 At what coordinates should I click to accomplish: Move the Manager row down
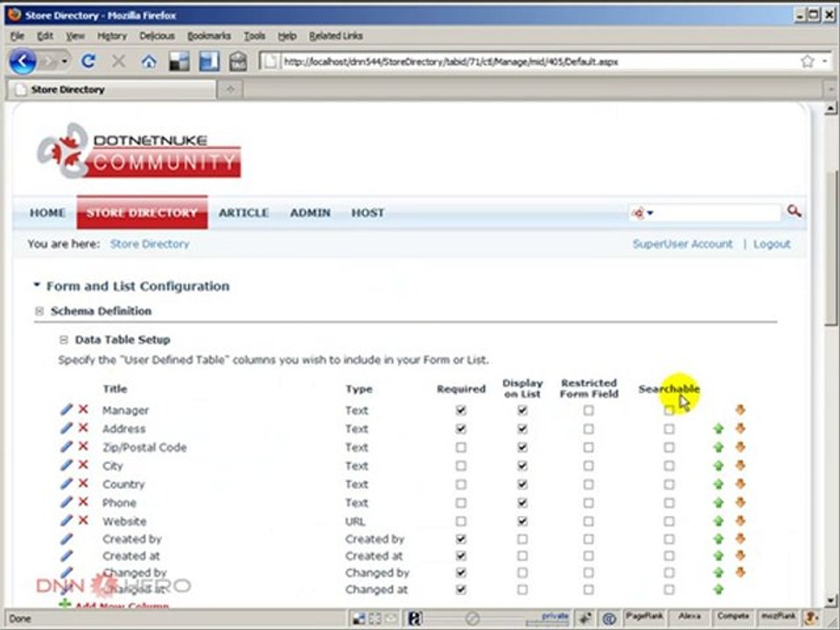(740, 409)
